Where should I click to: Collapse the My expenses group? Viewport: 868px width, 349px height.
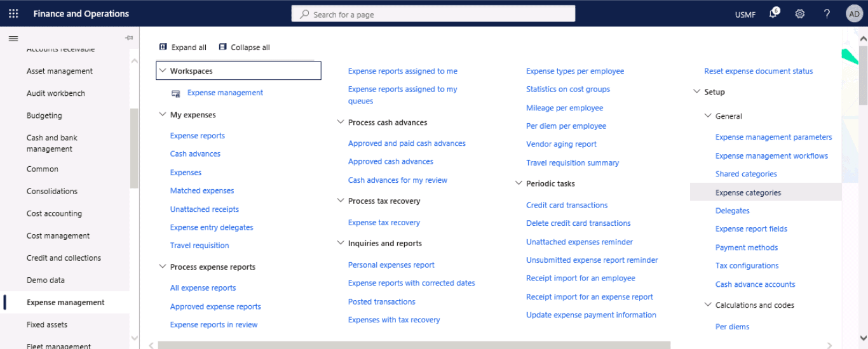point(163,115)
